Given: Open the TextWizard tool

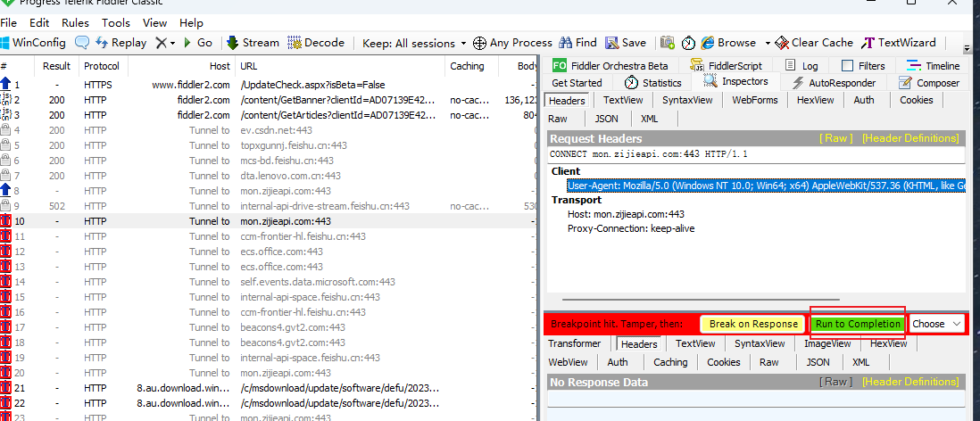Looking at the screenshot, I should (x=900, y=43).
